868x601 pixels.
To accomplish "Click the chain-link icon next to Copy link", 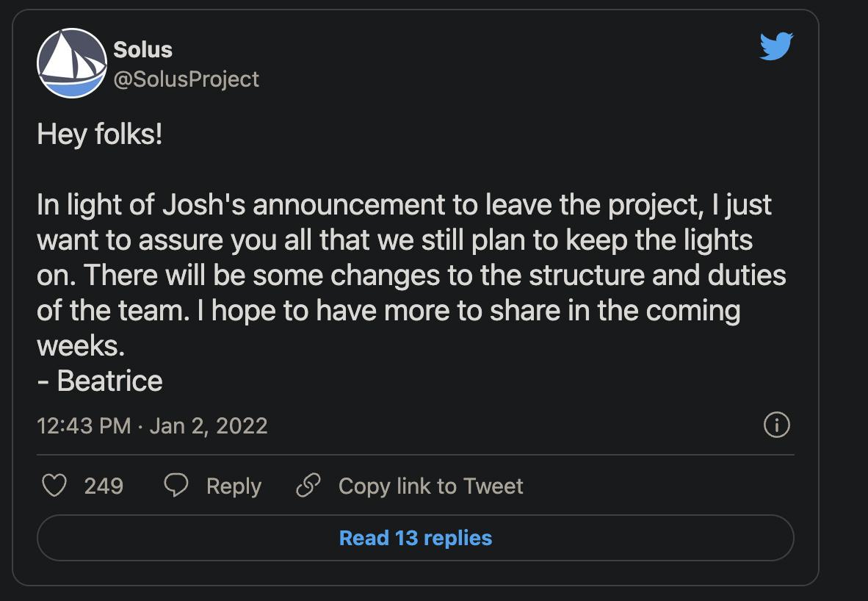I will click(308, 485).
